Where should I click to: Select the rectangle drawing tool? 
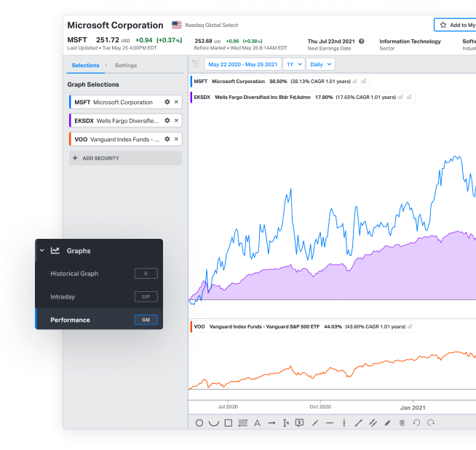[228, 422]
